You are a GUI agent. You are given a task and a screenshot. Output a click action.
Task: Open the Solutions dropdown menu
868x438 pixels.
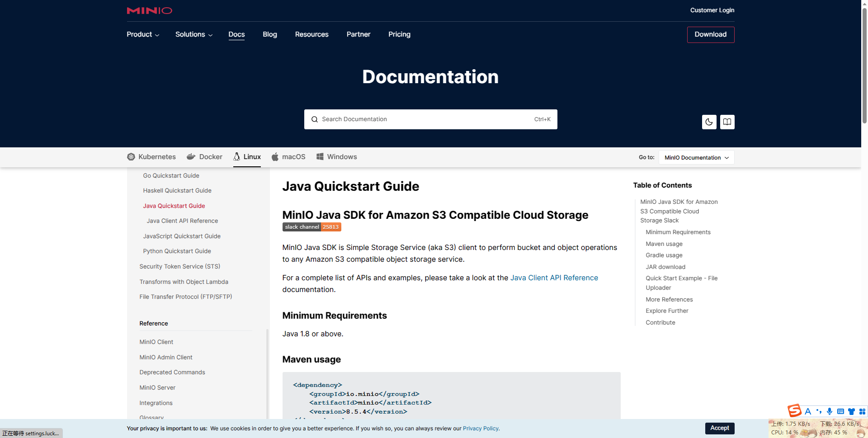point(194,34)
